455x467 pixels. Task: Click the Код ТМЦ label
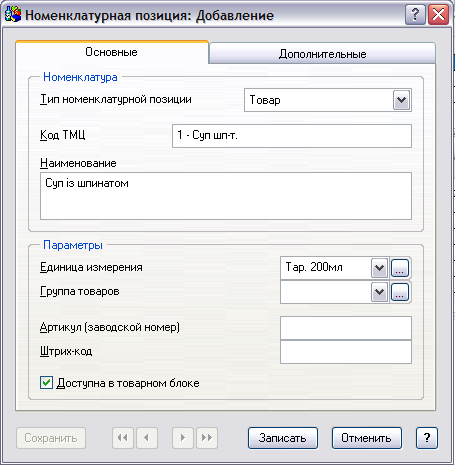tap(63, 135)
